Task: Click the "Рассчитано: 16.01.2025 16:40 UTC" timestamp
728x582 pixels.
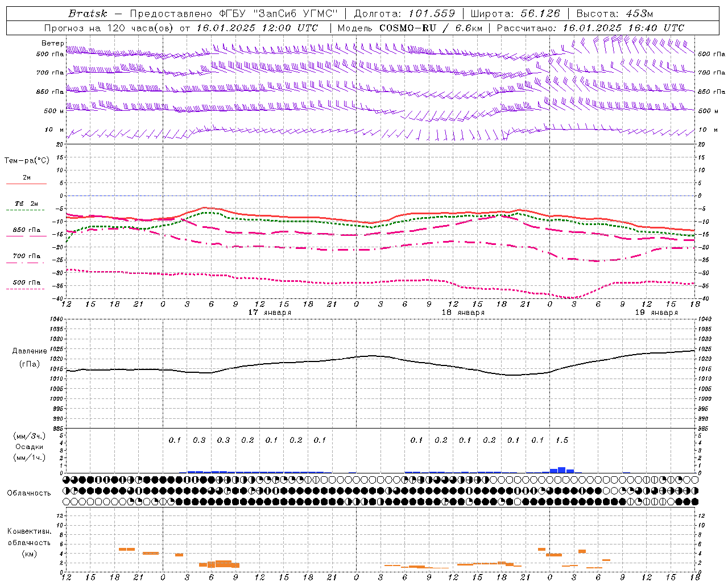Action: point(590,28)
